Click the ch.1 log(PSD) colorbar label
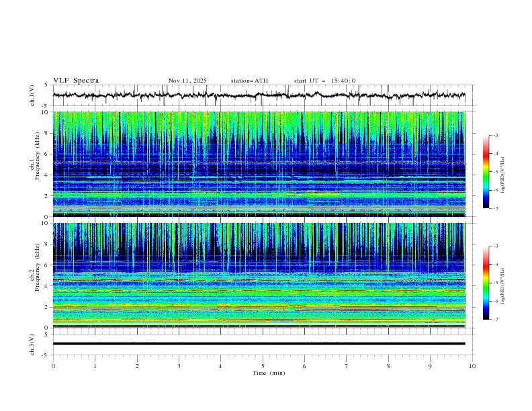 (502, 175)
